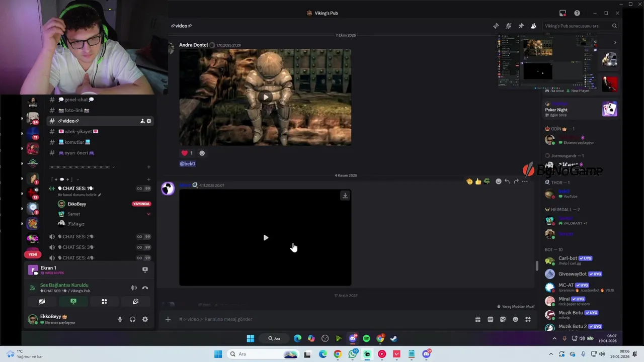Open user settings gear
644x362 pixels.
145,319
